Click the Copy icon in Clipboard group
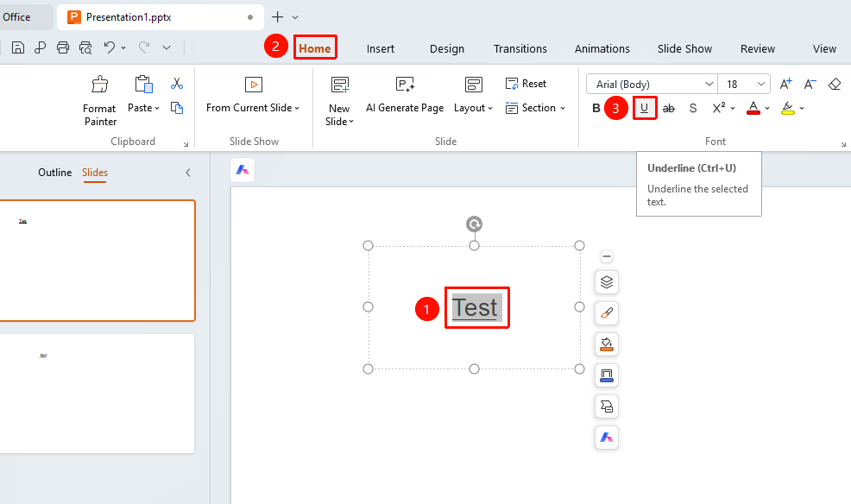The width and height of the screenshot is (851, 504). tap(177, 108)
